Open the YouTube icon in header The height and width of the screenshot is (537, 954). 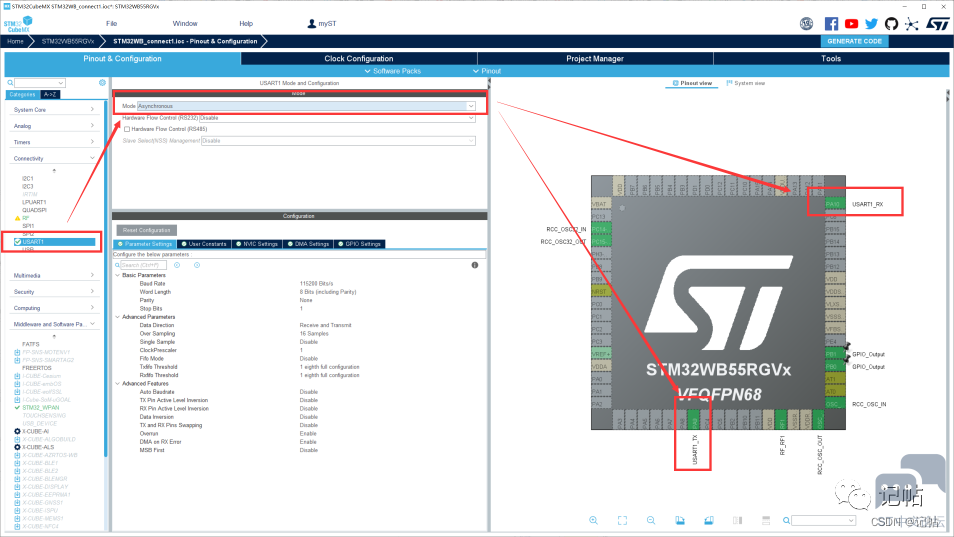(851, 24)
